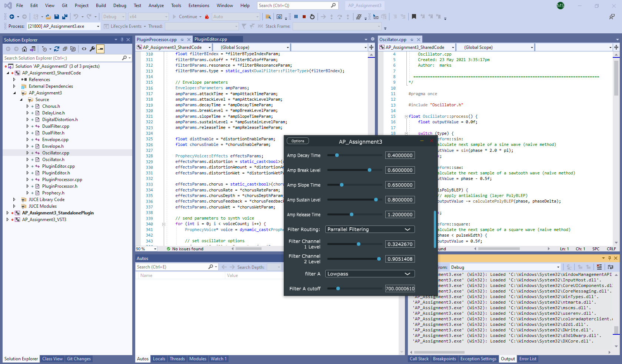The width and height of the screenshot is (622, 364).
Task: Open the Breakpoints tab
Action: (445, 359)
